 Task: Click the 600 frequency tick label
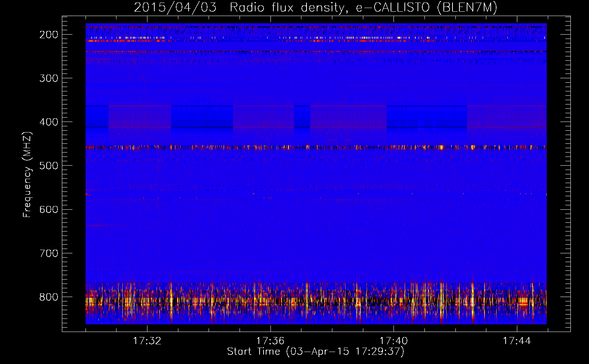coord(49,209)
